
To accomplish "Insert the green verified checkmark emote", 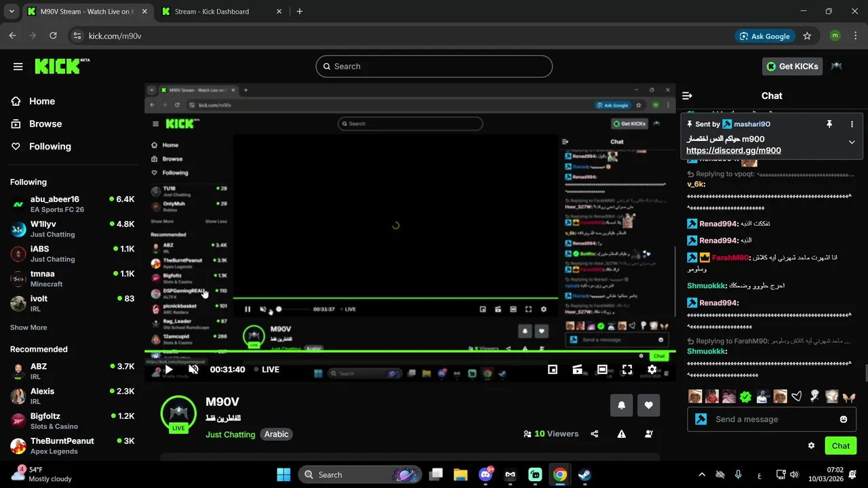I will coord(746,396).
